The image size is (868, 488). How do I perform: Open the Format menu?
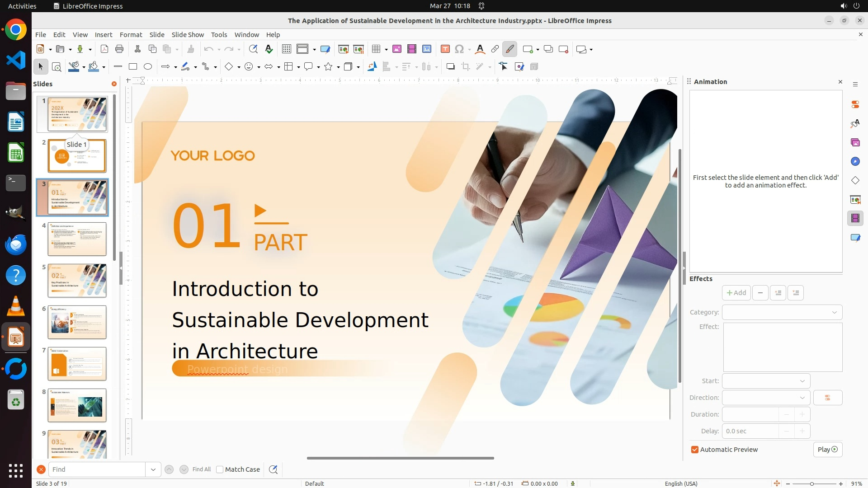[131, 35]
